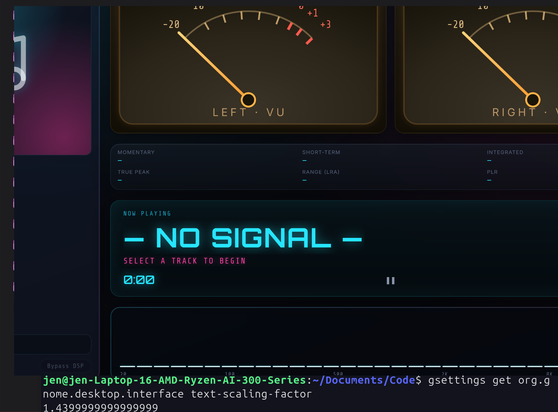Click the SELECT A TRACK TO BEGIN text
The width and height of the screenshot is (558, 412).
[x=184, y=261]
